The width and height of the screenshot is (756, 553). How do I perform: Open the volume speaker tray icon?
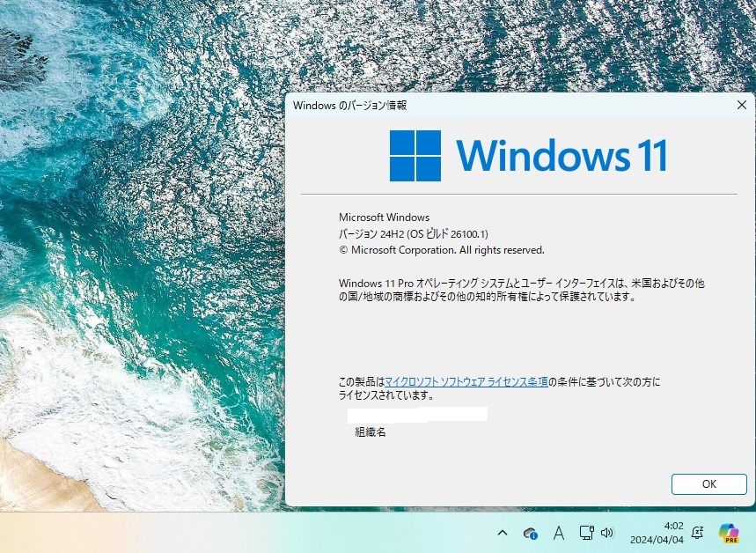(x=607, y=533)
